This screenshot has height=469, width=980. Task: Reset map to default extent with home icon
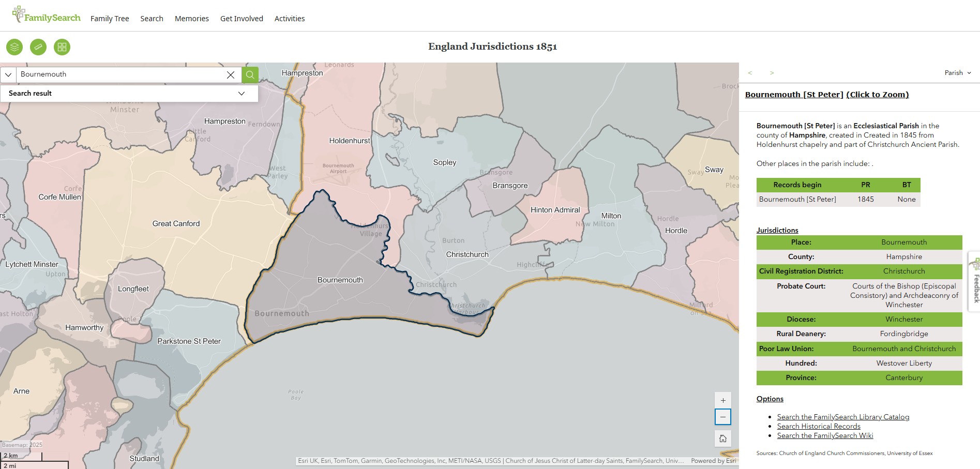722,438
